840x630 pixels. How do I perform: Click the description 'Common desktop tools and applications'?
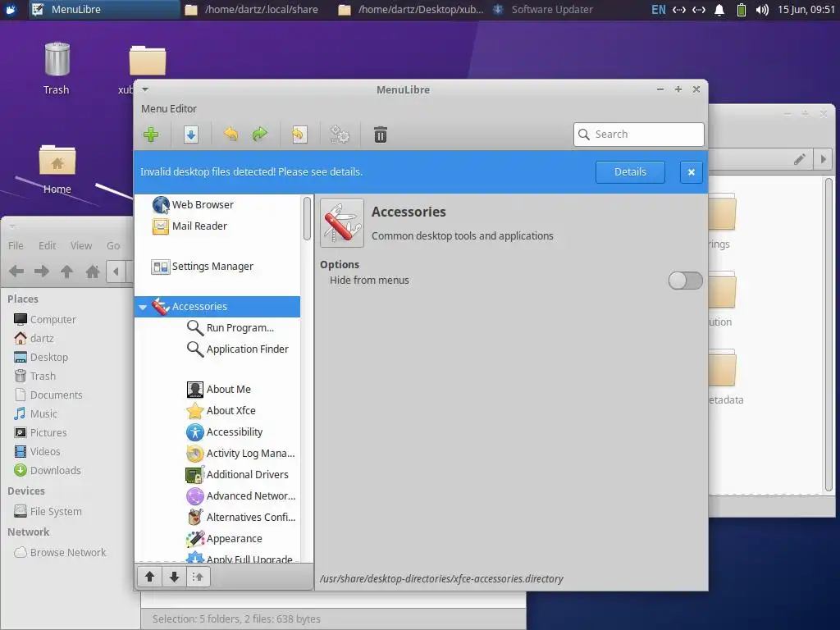tap(463, 235)
